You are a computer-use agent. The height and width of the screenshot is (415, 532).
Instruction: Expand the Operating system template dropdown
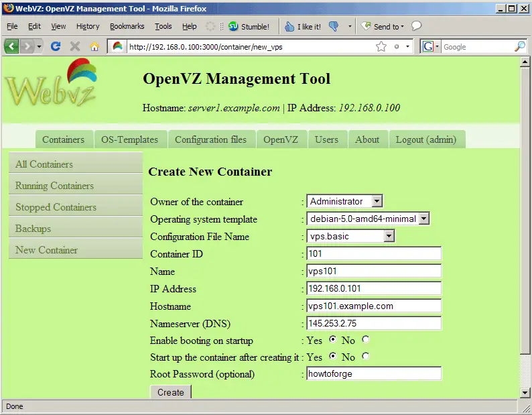[368, 219]
